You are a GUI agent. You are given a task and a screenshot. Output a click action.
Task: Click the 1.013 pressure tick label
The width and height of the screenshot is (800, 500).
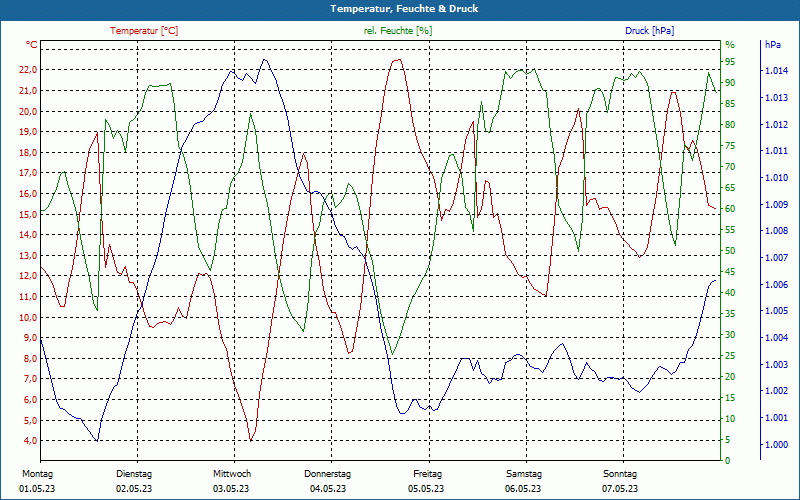776,97
